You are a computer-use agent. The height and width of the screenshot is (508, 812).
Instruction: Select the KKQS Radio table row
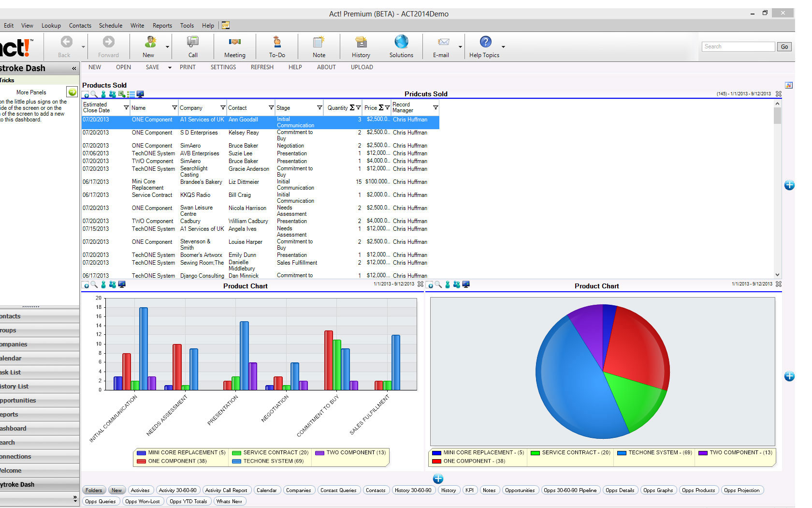tap(261, 197)
